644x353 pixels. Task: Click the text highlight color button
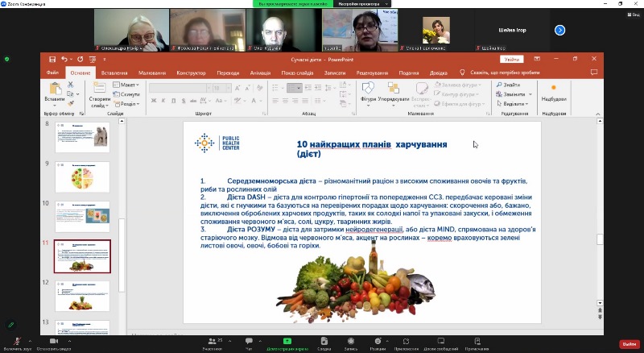coord(237,101)
